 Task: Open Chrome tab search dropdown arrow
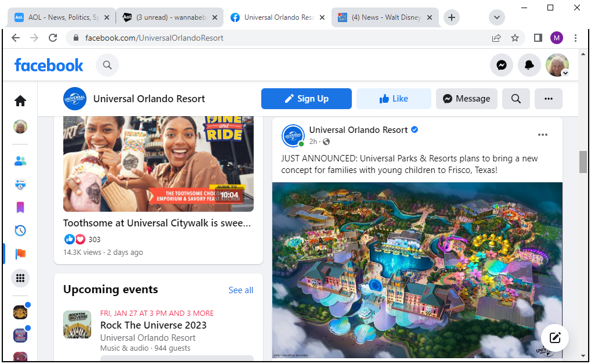497,17
